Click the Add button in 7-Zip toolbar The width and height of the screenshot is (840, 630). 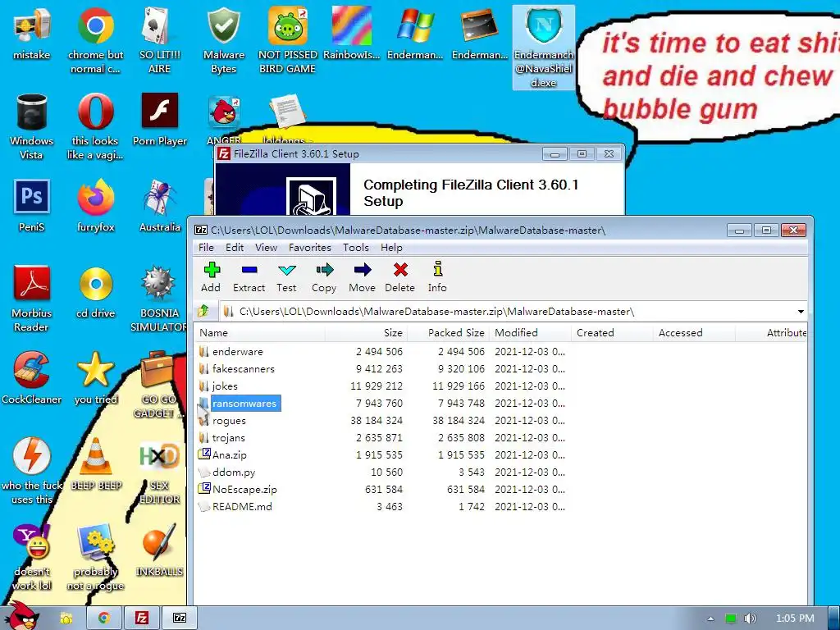(x=212, y=277)
